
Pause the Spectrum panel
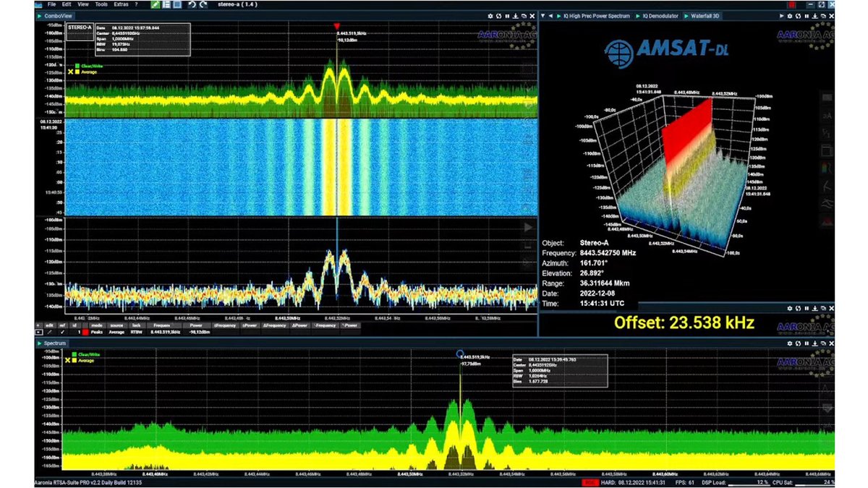[807, 344]
